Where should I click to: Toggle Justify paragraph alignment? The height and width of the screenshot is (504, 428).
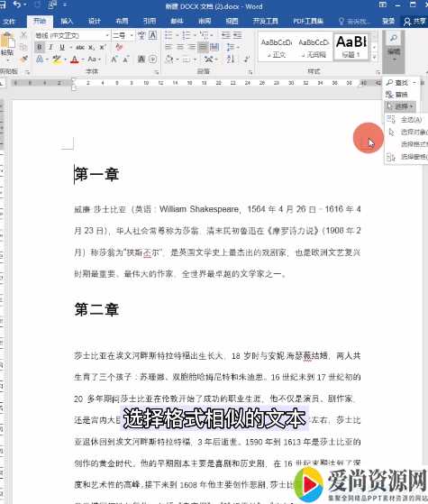coord(203,47)
